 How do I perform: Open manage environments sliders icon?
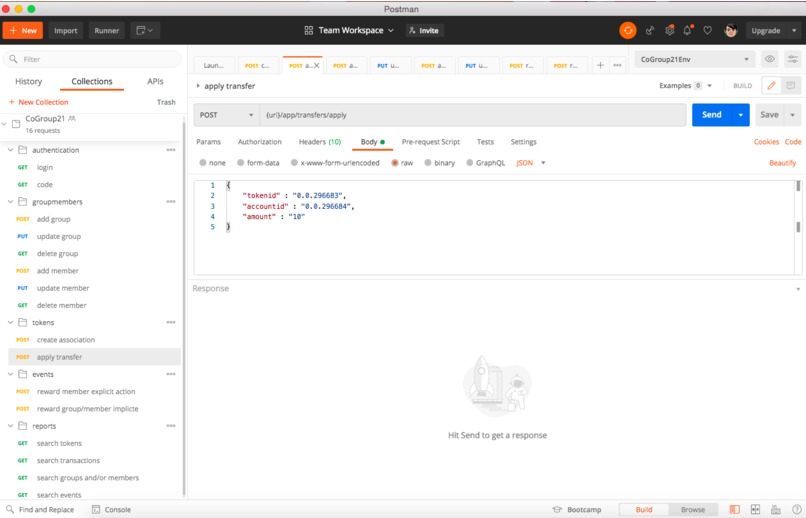[x=793, y=59]
